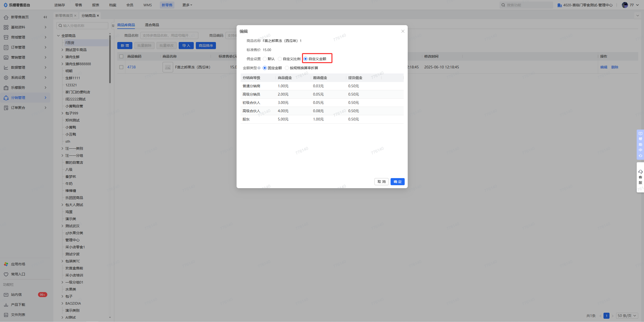Click the product thumbnail image in row 4738
The width and height of the screenshot is (644, 322).
point(168,67)
